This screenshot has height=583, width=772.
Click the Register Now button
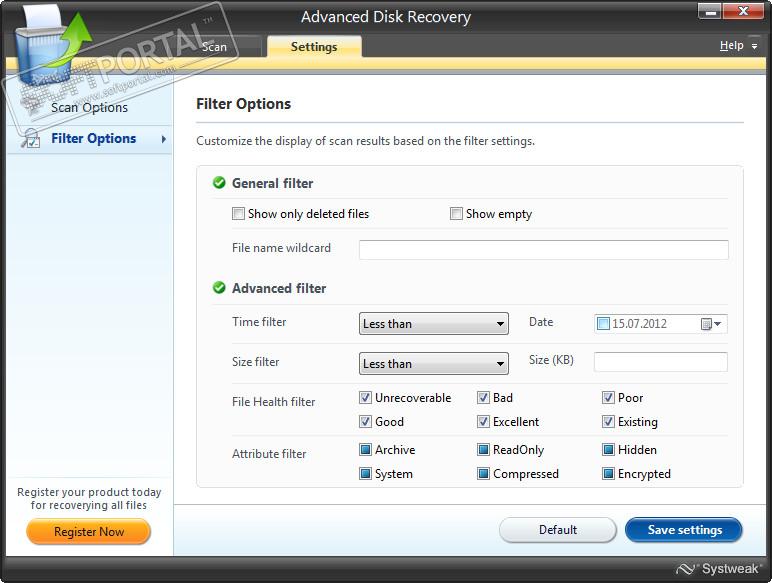click(89, 532)
